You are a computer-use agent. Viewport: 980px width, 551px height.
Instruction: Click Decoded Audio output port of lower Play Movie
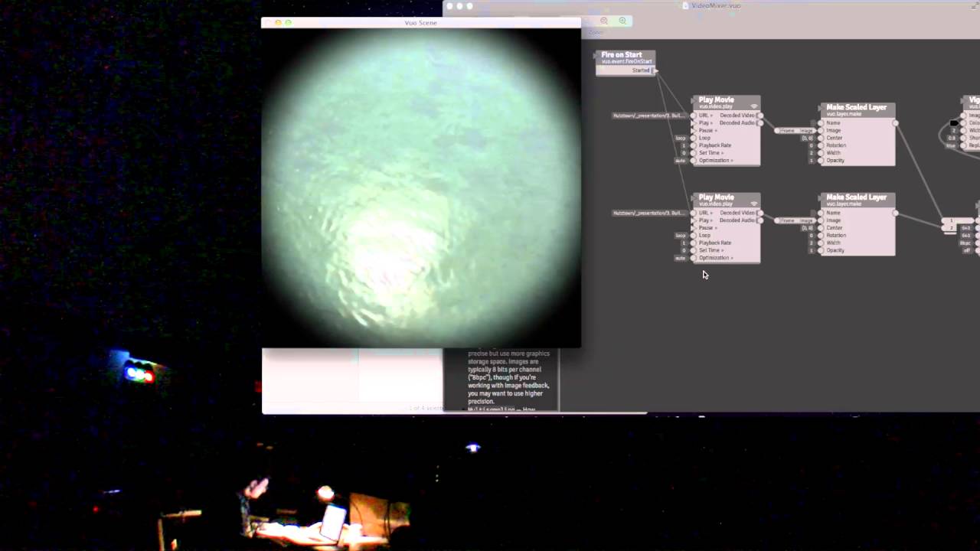tap(759, 220)
